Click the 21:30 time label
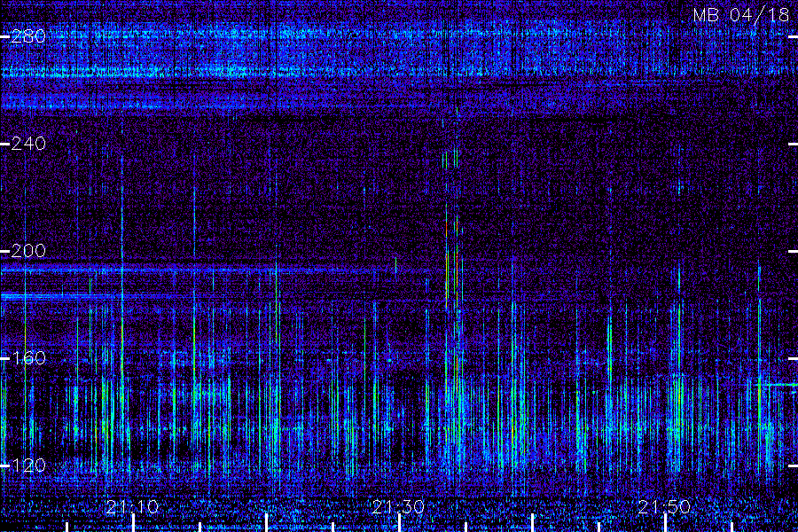798x532 pixels. click(x=398, y=507)
